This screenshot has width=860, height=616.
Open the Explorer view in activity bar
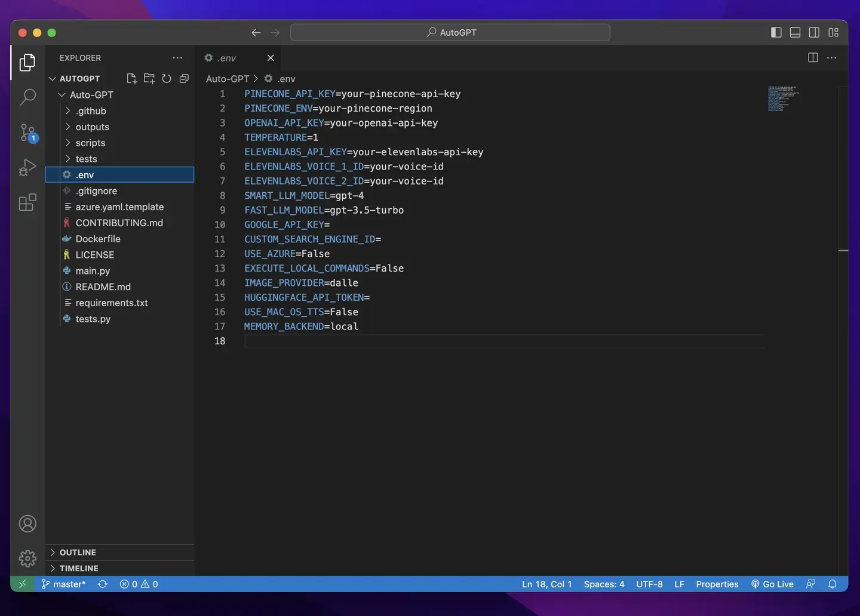(x=27, y=62)
